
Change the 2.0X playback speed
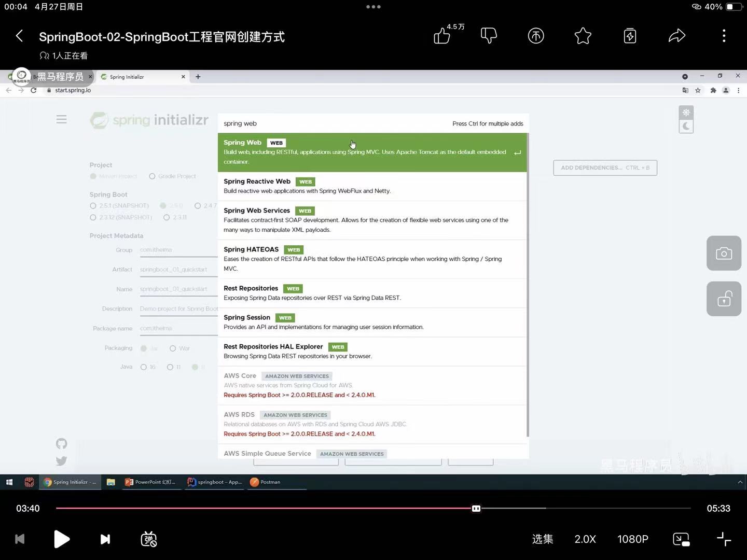tap(585, 539)
